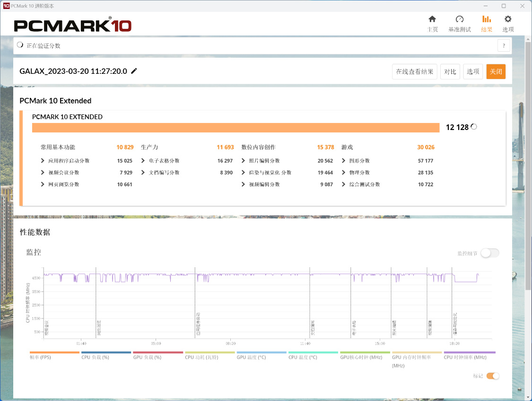532x401 pixels.
Task: Click the 电子表格分数 value 16 297
Action: 225,161
